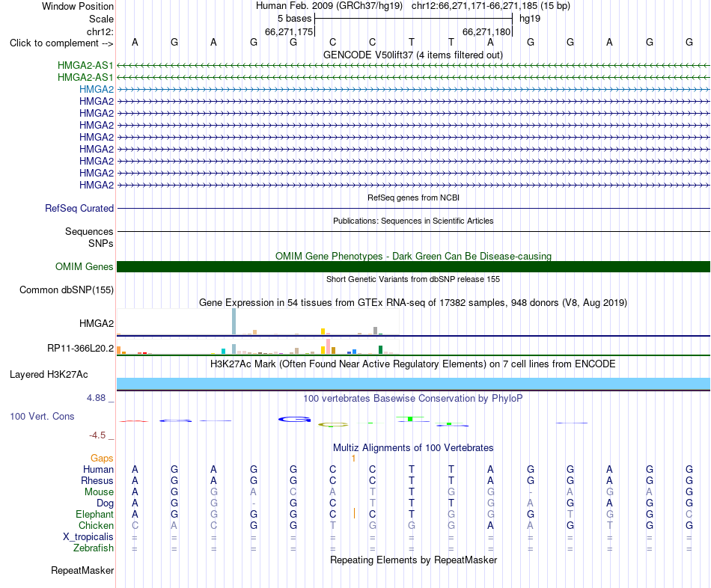Open '100 vertebrates Basewise Conservation by PhyloP' title
711x588 pixels.
[x=413, y=399]
